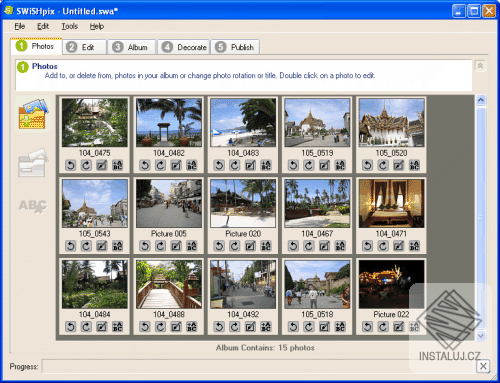The width and height of the screenshot is (500, 383).
Task: Open edit for photo 104_0475
Action: (x=102, y=165)
